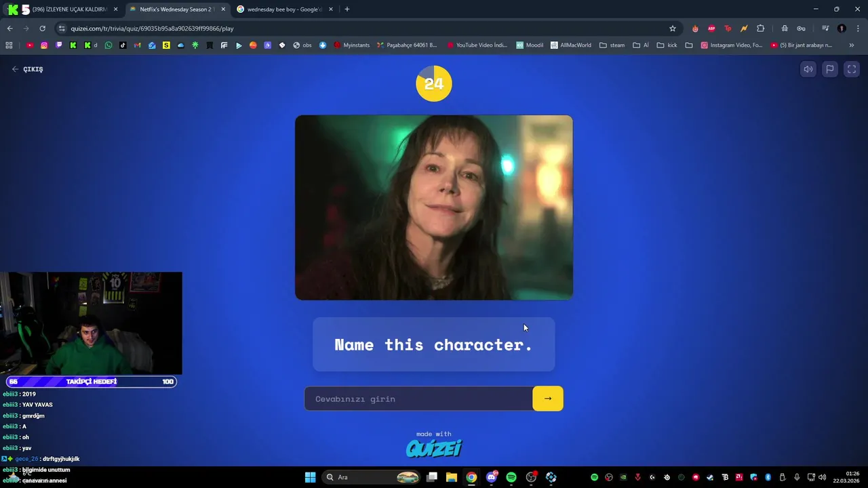
Task: Open the AdBlock Plus extension icon
Action: (x=711, y=28)
